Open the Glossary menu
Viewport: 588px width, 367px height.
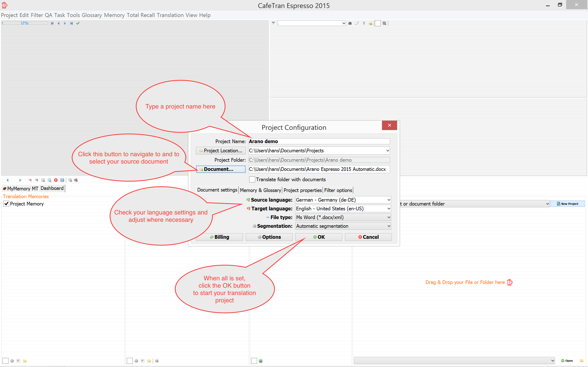click(x=92, y=15)
